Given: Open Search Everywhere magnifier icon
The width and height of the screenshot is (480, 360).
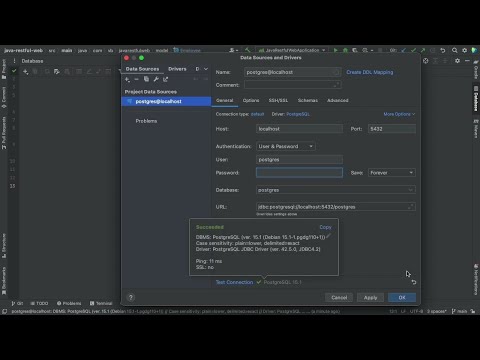Looking at the screenshot, I should [454, 50].
